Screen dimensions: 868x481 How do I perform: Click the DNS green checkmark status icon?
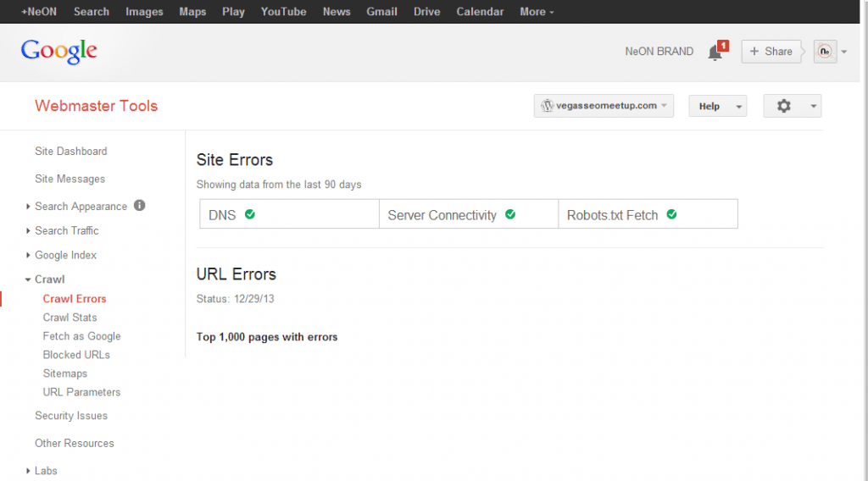(250, 214)
